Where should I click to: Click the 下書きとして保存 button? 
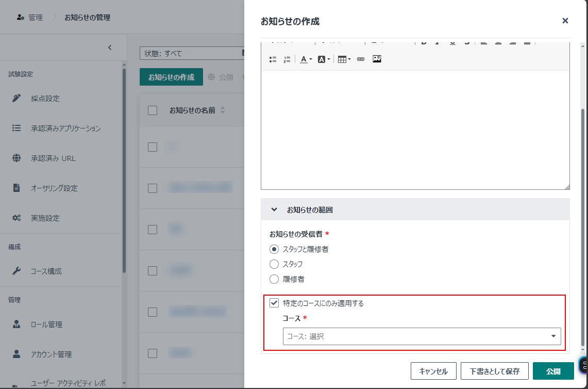click(494, 371)
